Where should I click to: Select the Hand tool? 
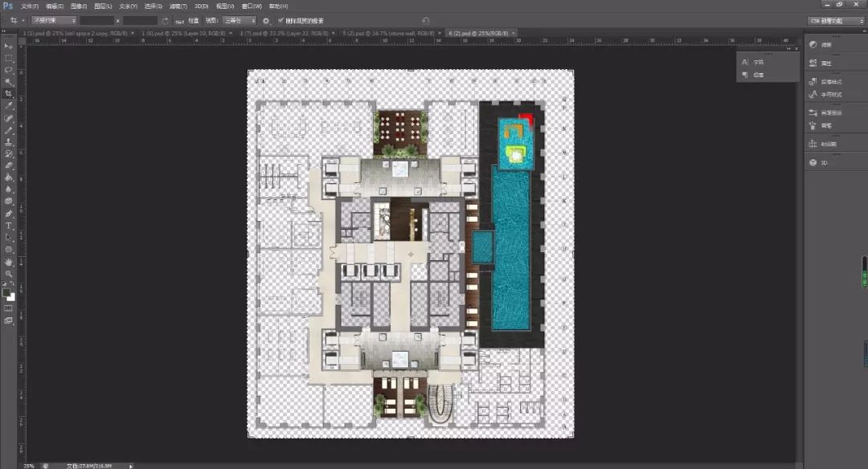(x=9, y=262)
